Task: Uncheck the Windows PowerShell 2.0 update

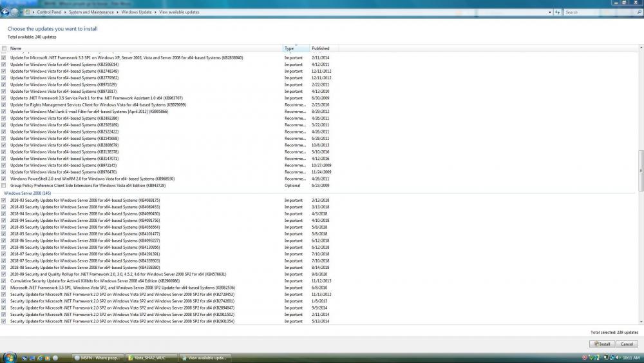Action: click(5, 179)
